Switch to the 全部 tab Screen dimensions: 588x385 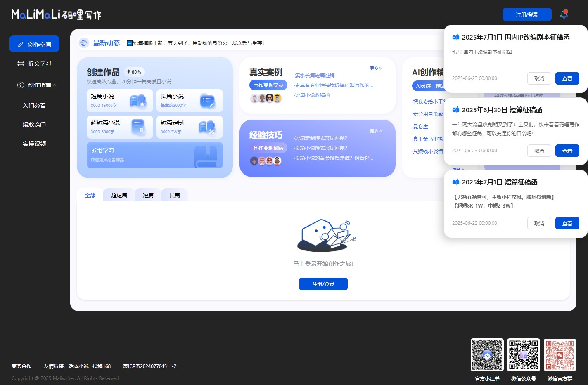tap(90, 195)
